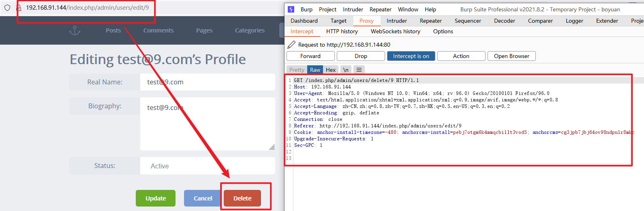Open Posts in Anchor CMS navigation
The height and width of the screenshot is (211, 644).
pos(113,30)
